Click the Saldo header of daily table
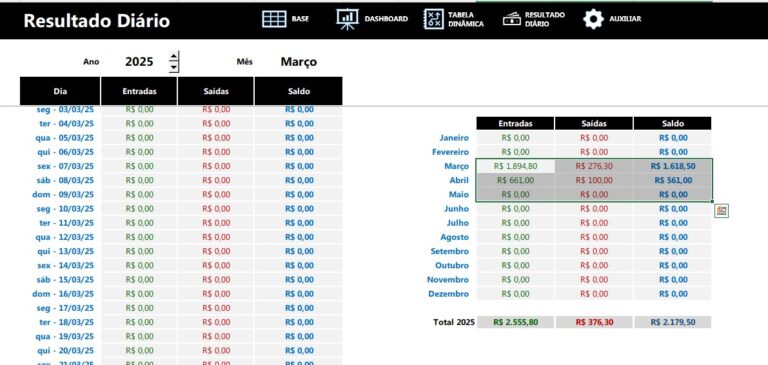The height and width of the screenshot is (365, 768). (299, 91)
